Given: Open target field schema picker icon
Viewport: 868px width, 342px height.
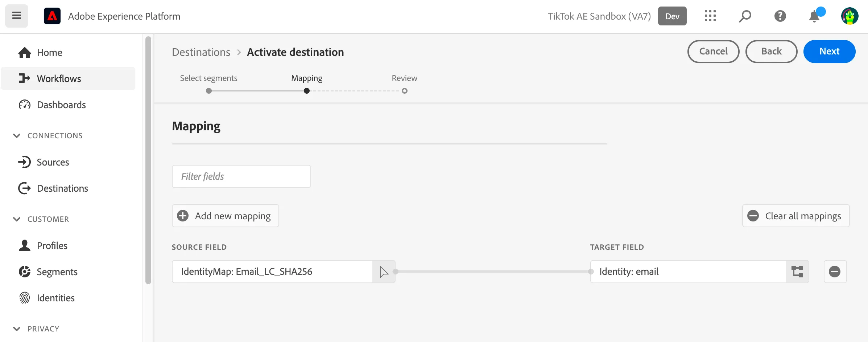Looking at the screenshot, I should (x=797, y=272).
